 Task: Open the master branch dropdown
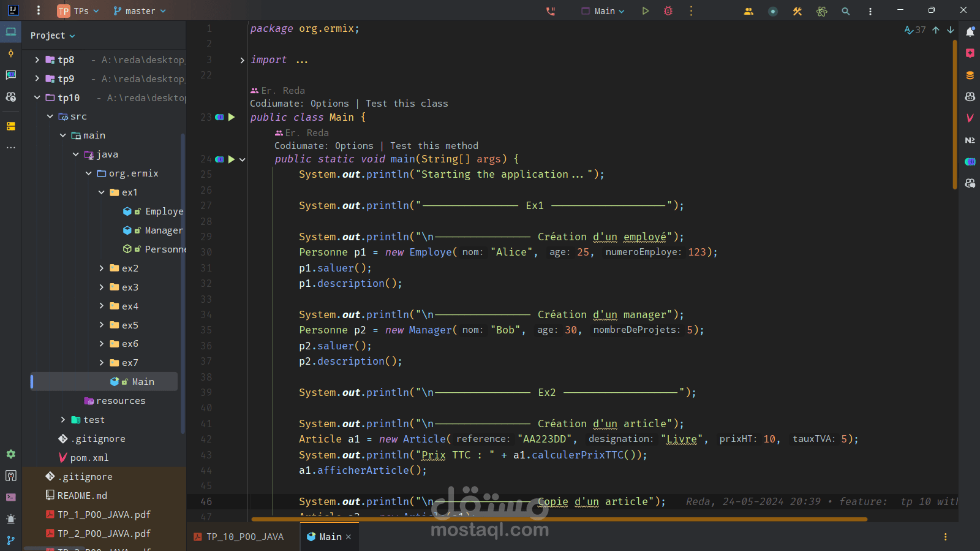pyautogui.click(x=140, y=11)
